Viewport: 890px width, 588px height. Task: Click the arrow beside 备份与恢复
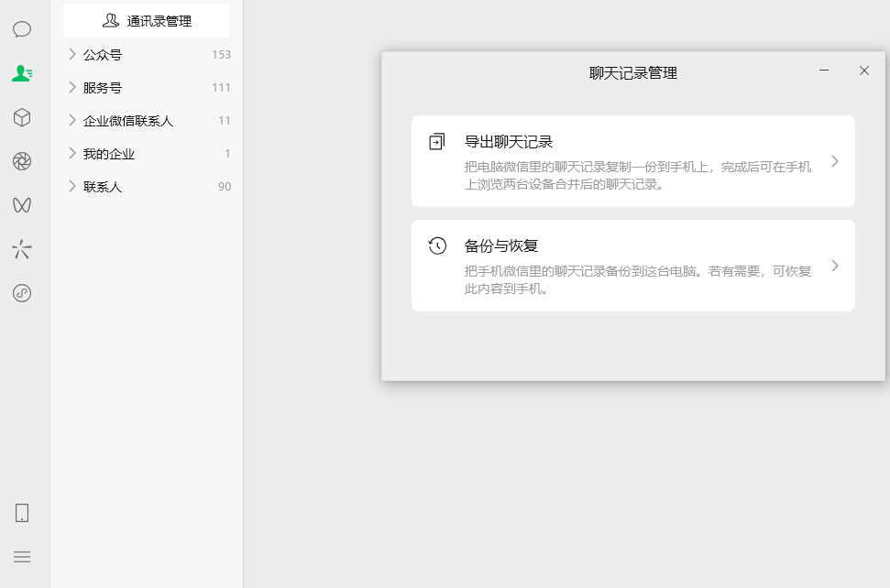pyautogui.click(x=834, y=266)
